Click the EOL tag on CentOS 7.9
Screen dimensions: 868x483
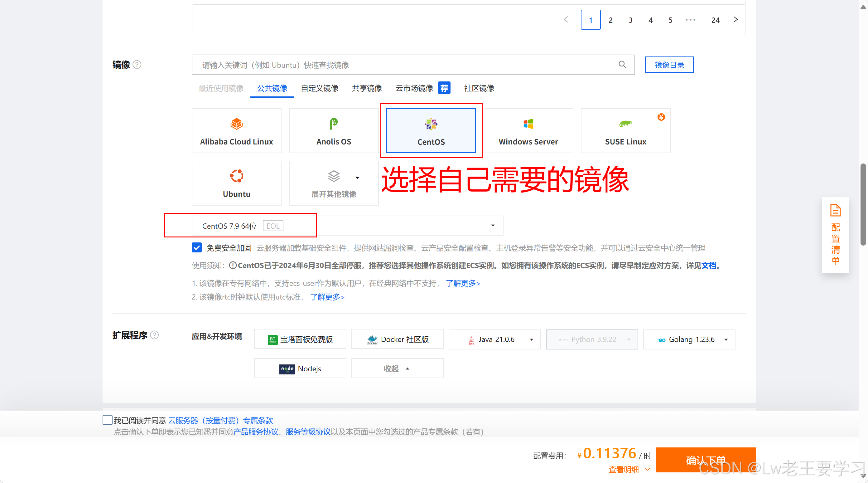(x=273, y=226)
